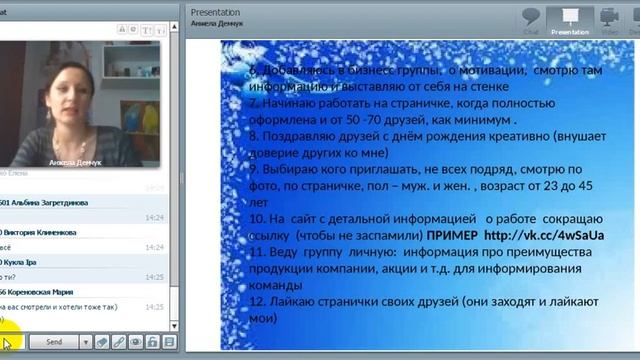Click the vk.cc/4wSaUa link on the slide
Screen dimensions: 640x360
544,236
